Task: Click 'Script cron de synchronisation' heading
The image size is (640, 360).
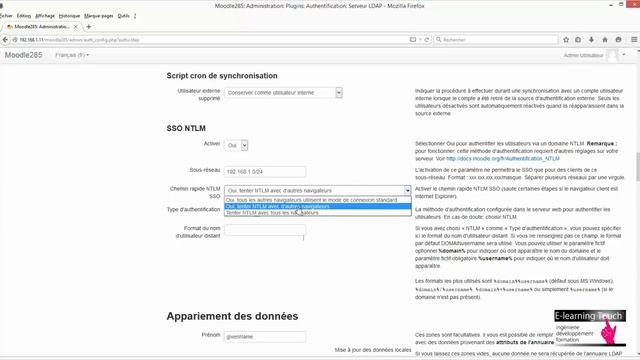Action: pos(222,76)
